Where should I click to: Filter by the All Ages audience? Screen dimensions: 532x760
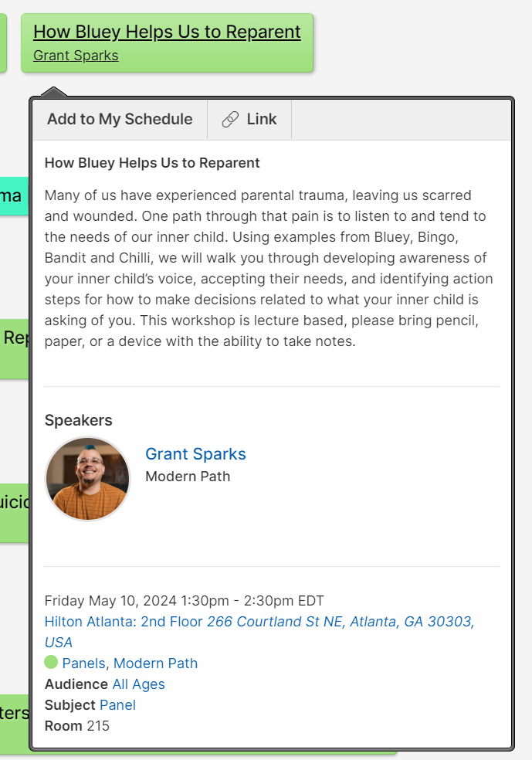point(138,684)
